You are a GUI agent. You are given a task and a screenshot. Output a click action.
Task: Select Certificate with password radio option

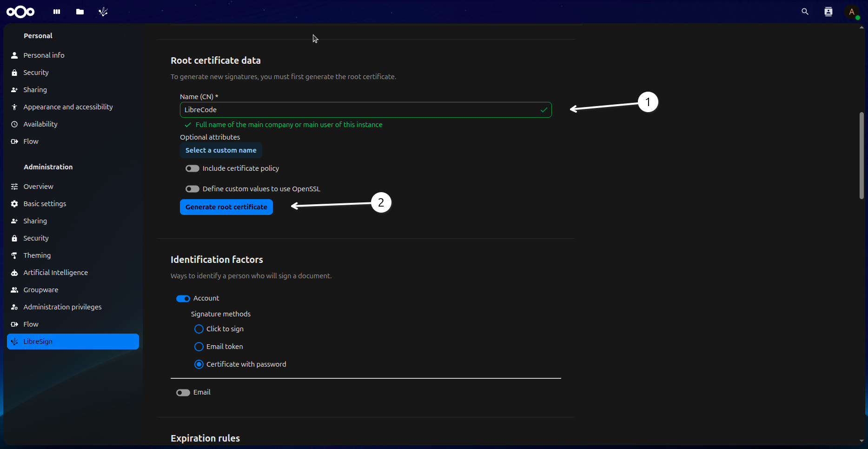click(199, 364)
